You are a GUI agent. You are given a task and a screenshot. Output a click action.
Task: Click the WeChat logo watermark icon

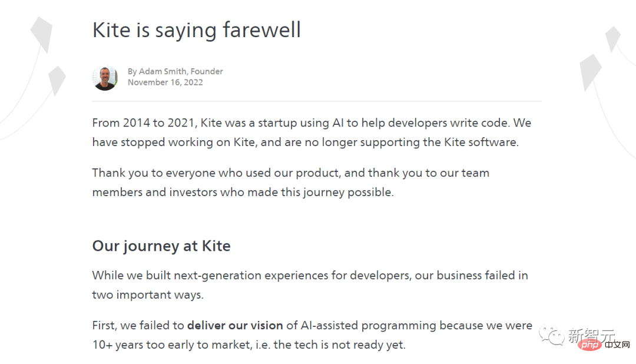point(549,335)
